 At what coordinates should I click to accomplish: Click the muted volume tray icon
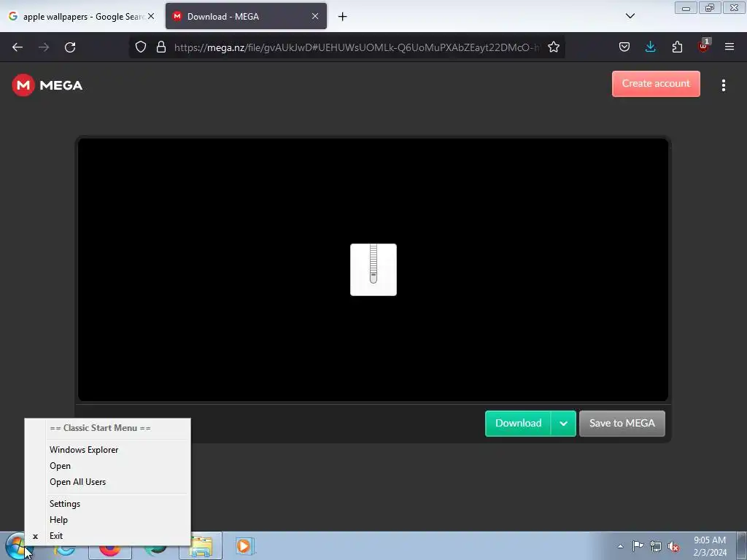pos(673,547)
